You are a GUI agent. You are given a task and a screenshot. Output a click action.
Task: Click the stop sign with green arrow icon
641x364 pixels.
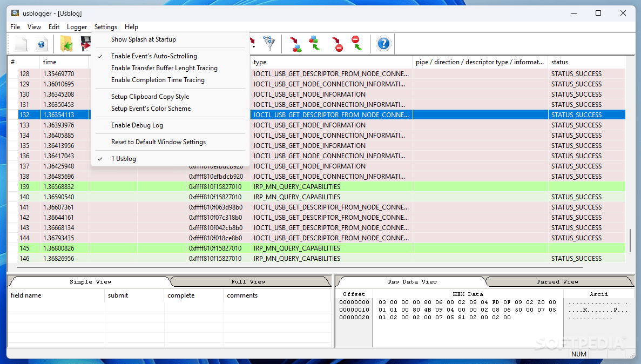pyautogui.click(x=357, y=43)
